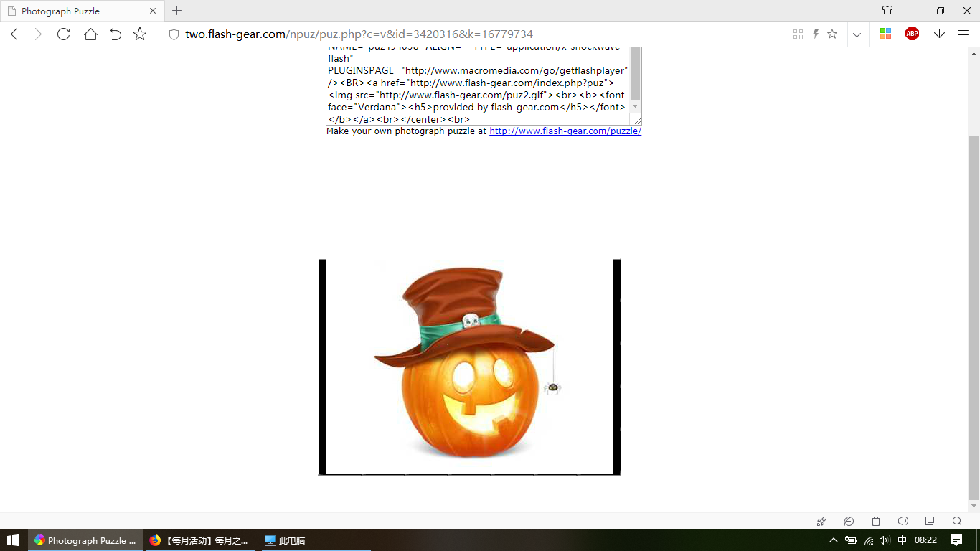
Task: Go forward to the next page
Action: coord(38,34)
